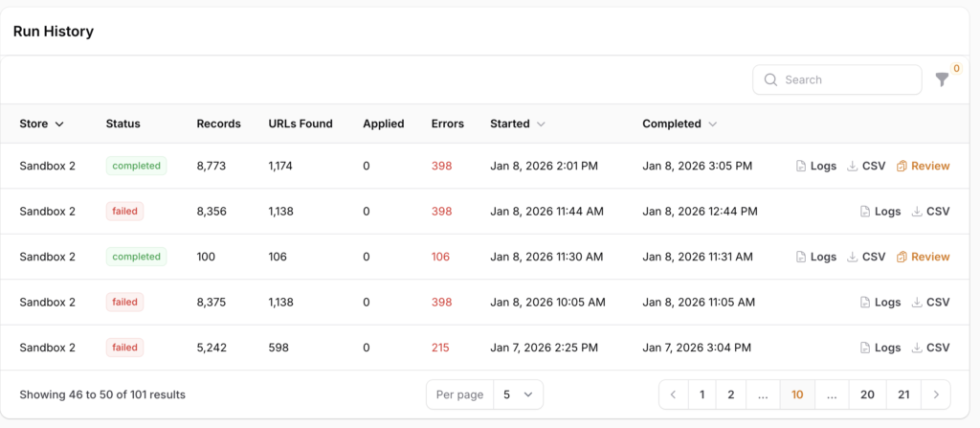The width and height of the screenshot is (980, 428).
Task: Download CSV for the 11:44 AM run
Action: tap(929, 212)
